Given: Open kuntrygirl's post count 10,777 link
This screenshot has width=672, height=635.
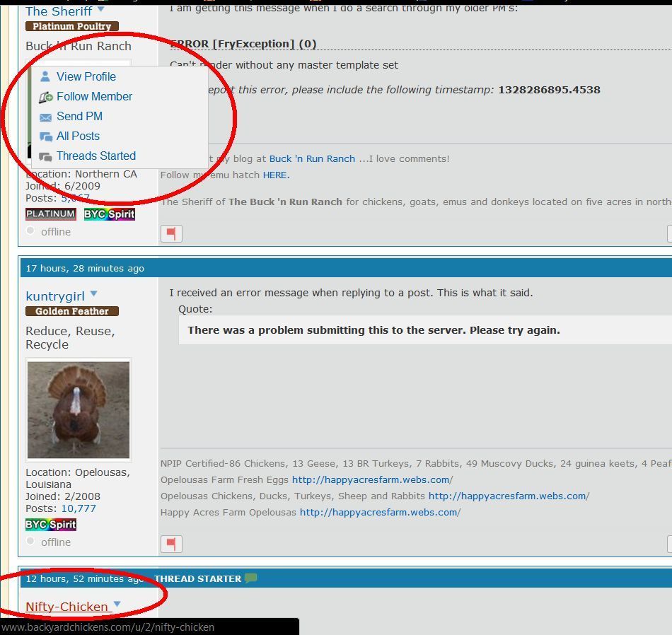Looking at the screenshot, I should tap(78, 508).
